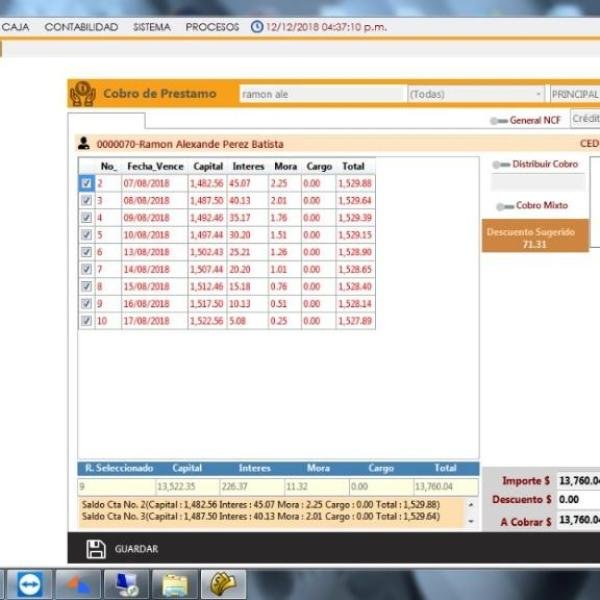Click the Saldo Cta No. 2 line
The image size is (600, 600).
(x=261, y=505)
